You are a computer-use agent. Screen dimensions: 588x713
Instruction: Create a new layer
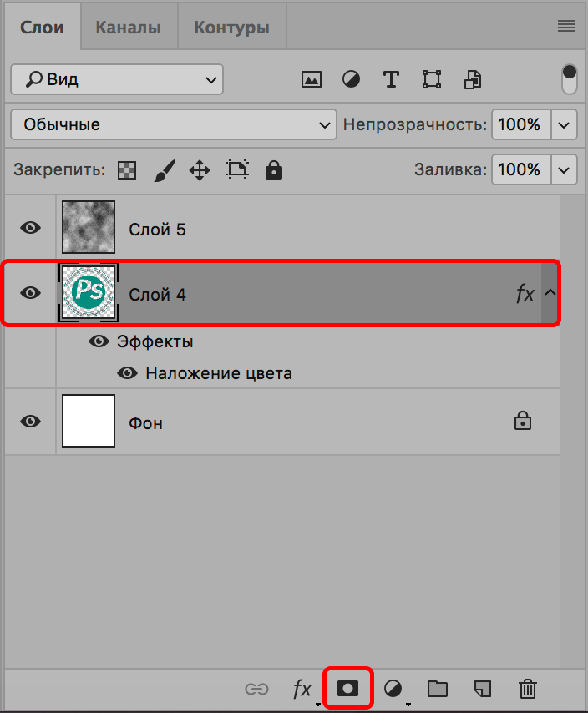coord(483,689)
